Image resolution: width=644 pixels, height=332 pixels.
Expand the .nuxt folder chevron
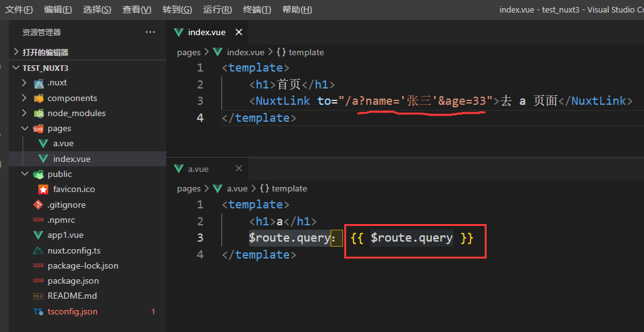coord(24,83)
